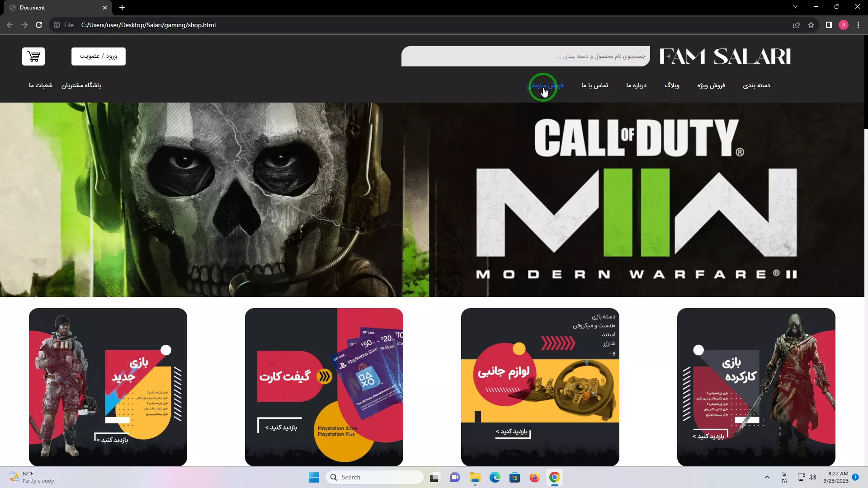Launch Firefox from the taskbar
This screenshot has height=488, width=868.
click(x=534, y=477)
